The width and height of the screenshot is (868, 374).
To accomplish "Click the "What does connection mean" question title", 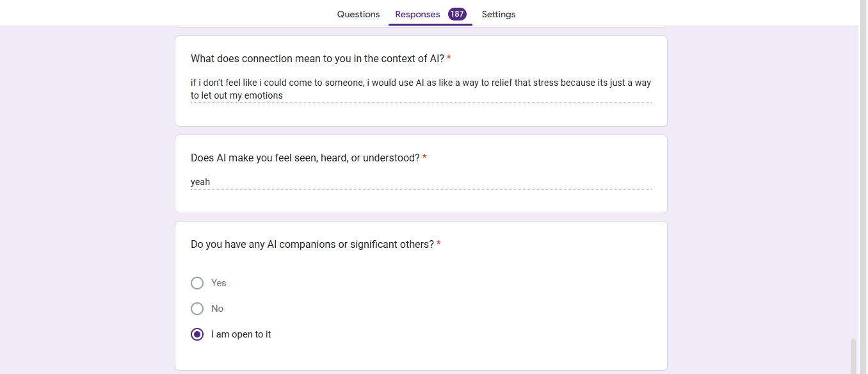I will (x=317, y=59).
